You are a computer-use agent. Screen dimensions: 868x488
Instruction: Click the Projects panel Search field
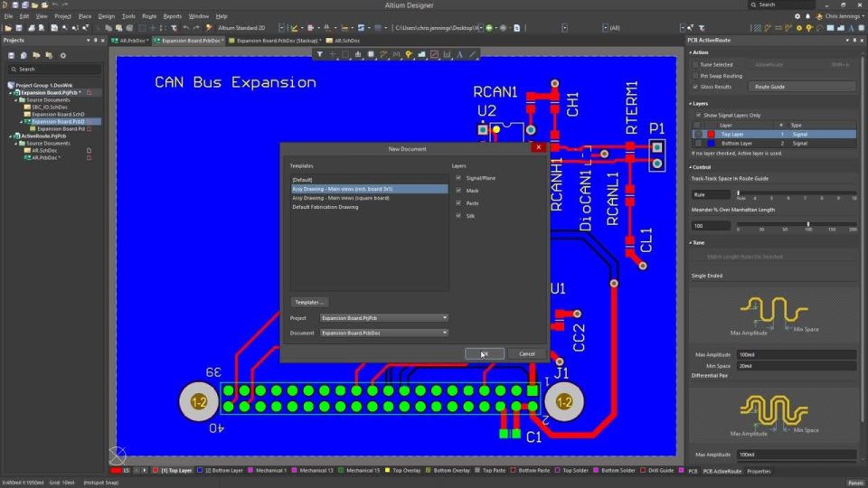54,70
